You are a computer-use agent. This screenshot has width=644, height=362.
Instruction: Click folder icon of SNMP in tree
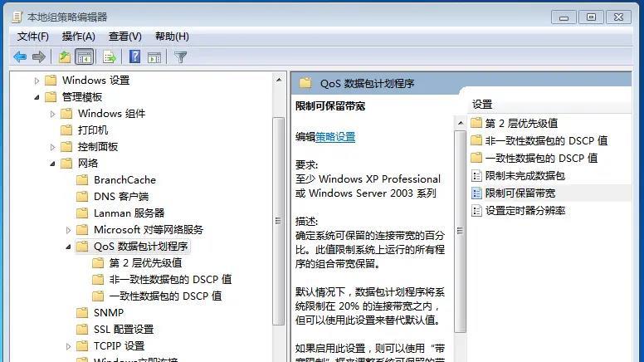pos(82,313)
